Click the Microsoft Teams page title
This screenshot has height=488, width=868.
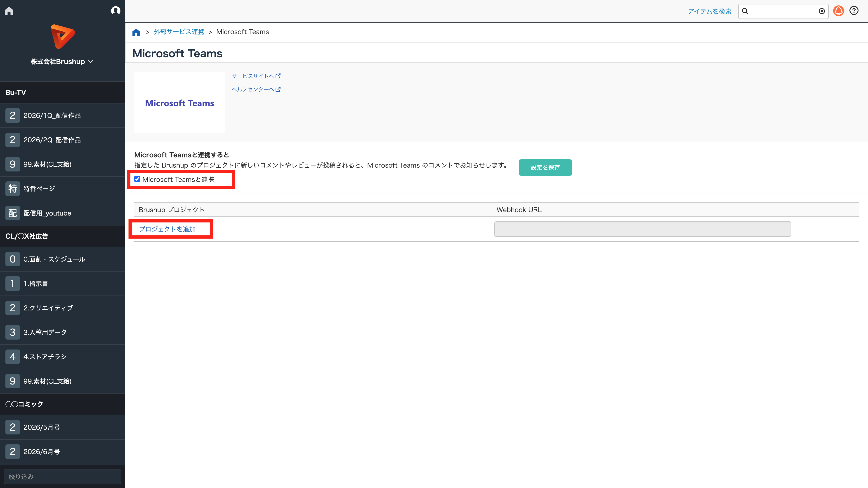[177, 53]
